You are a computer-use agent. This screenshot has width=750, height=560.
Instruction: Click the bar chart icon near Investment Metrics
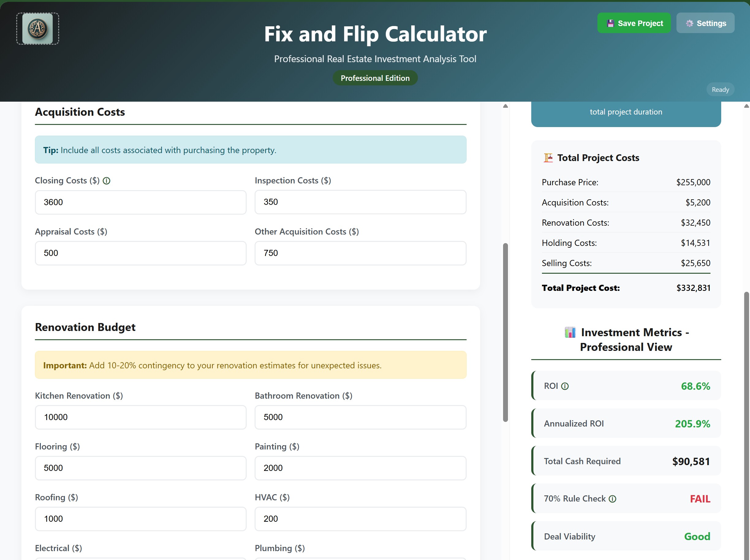point(570,332)
